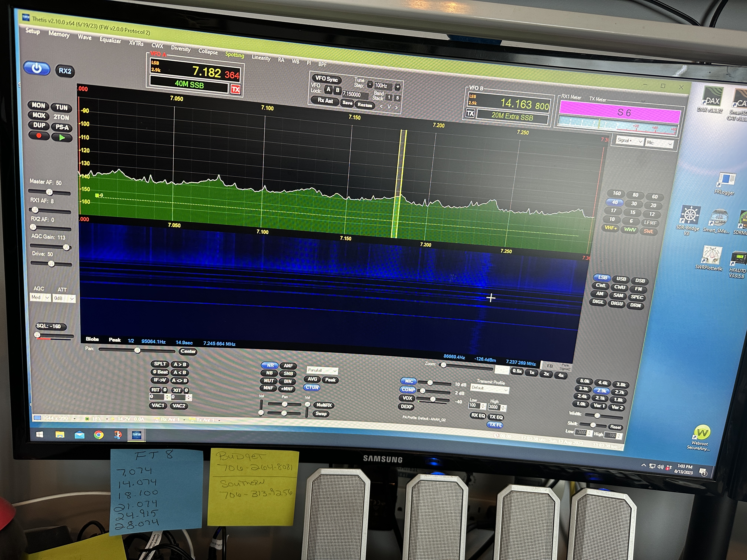Screen dimensions: 747x560
Task: Open the Windows Start menu
Action: (x=39, y=434)
